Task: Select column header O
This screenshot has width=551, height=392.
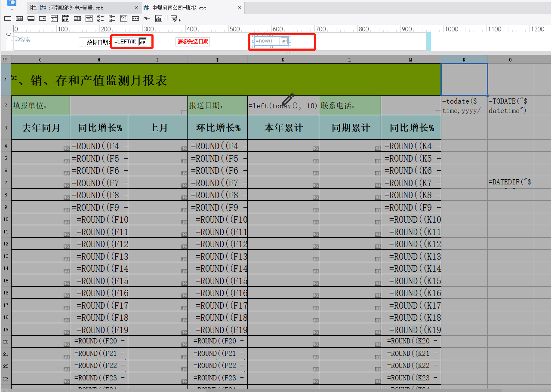Action: [511, 60]
